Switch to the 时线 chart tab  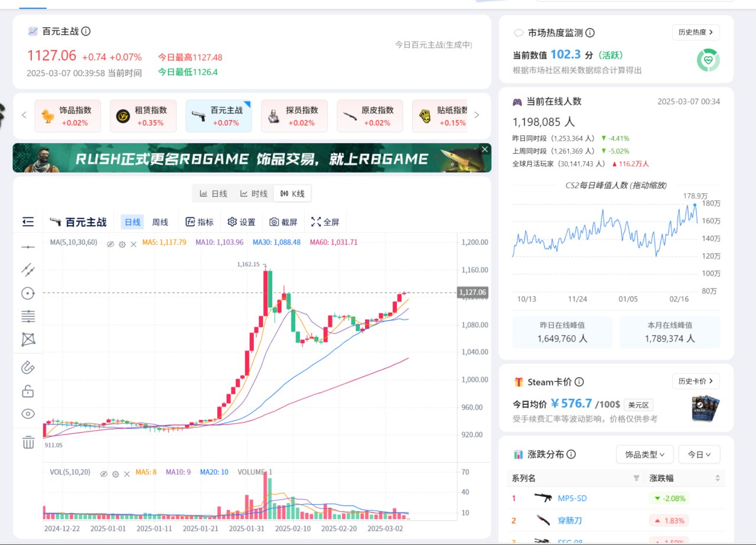(253, 193)
